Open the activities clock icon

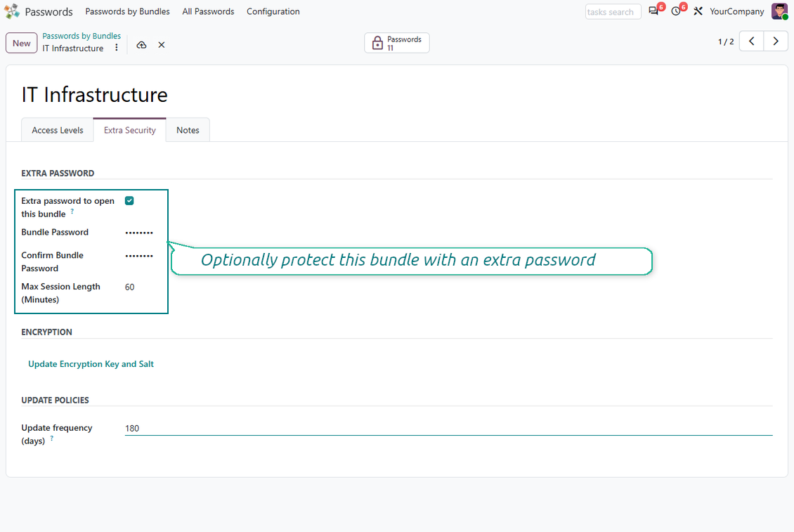point(676,11)
